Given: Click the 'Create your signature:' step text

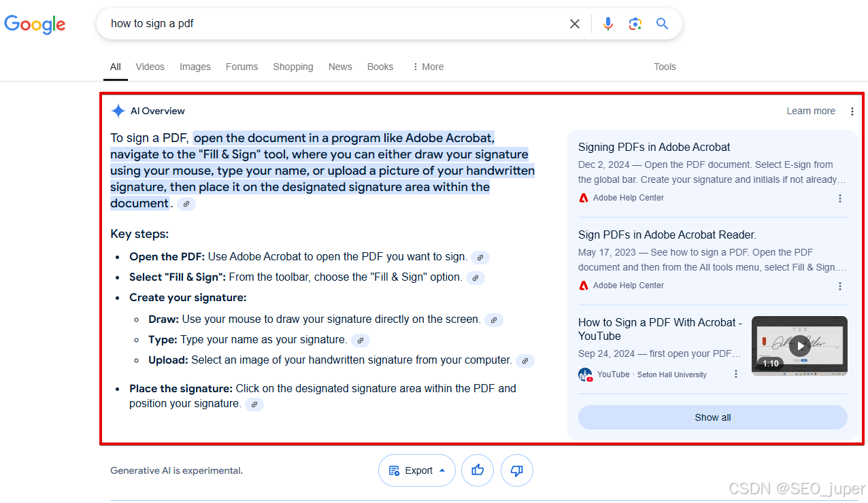Looking at the screenshot, I should [x=188, y=298].
